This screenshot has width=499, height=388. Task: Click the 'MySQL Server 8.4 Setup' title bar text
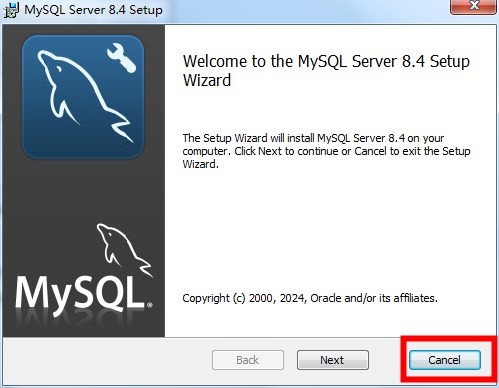click(x=93, y=10)
